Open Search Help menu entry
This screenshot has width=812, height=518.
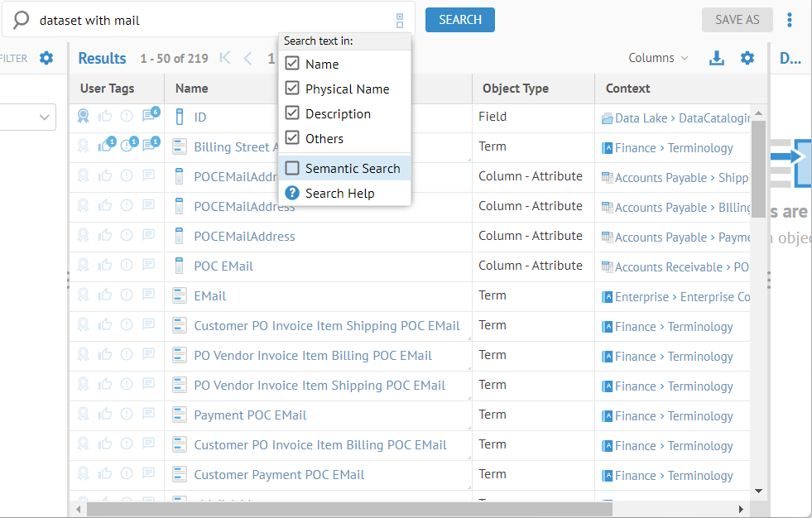tap(339, 193)
